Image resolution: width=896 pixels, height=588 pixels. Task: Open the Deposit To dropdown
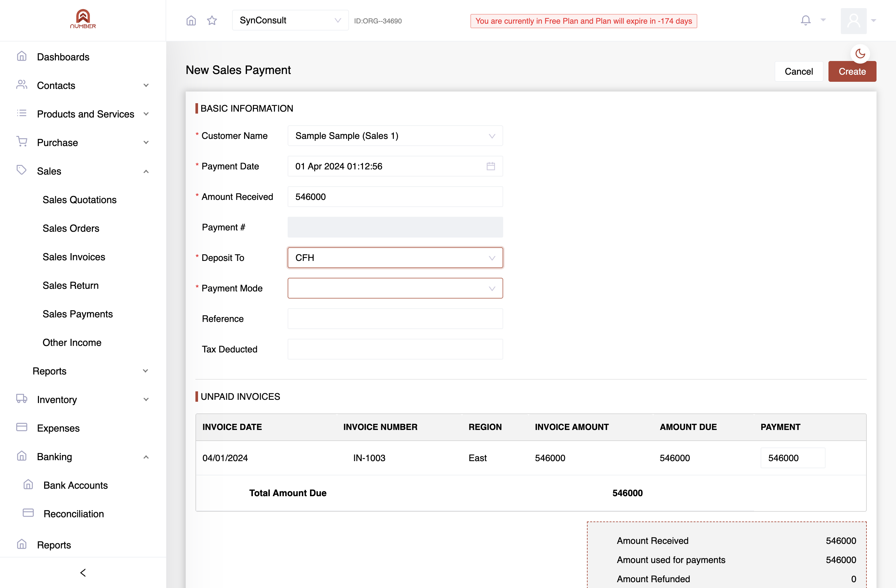(x=395, y=258)
